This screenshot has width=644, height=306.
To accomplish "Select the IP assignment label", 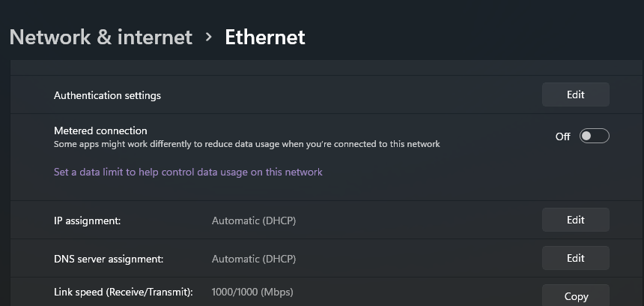I will (87, 220).
